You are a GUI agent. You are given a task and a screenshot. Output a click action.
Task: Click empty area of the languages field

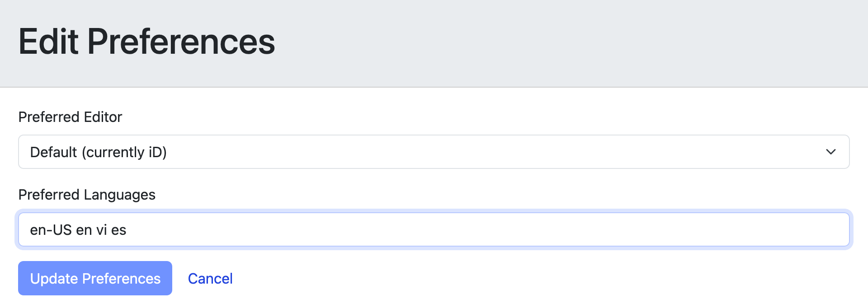click(x=497, y=230)
